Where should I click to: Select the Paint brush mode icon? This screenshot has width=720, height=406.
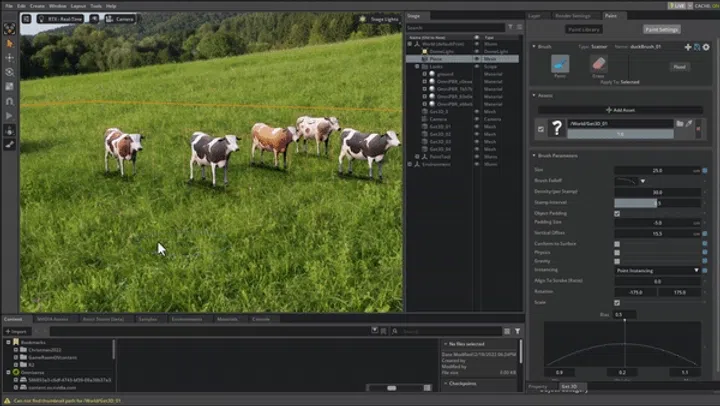click(x=559, y=64)
